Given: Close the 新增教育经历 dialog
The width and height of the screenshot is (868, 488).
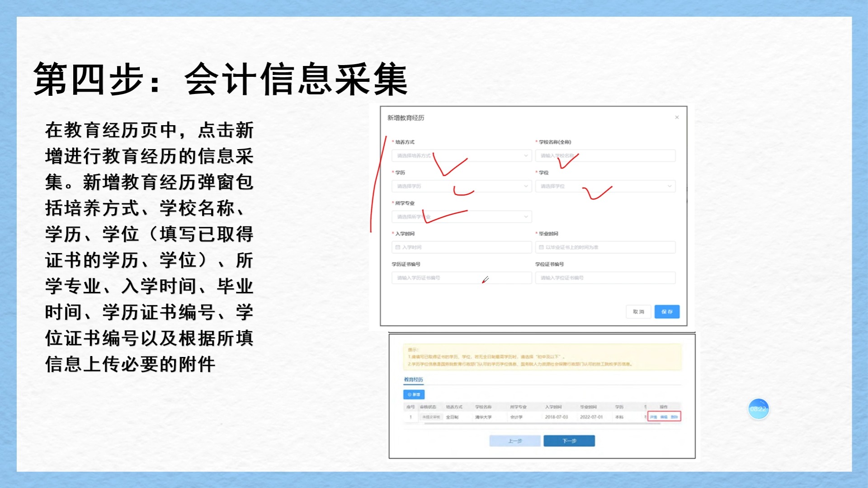Looking at the screenshot, I should (x=677, y=117).
